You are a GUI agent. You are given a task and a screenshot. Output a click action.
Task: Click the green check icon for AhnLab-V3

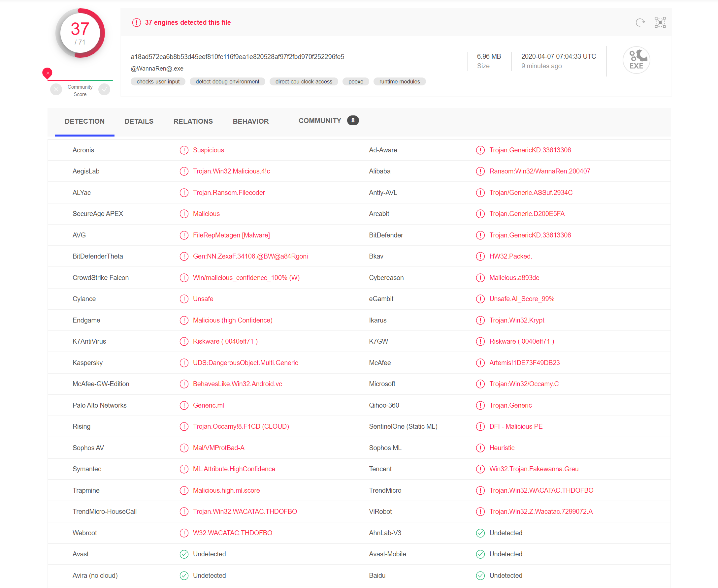[480, 533]
